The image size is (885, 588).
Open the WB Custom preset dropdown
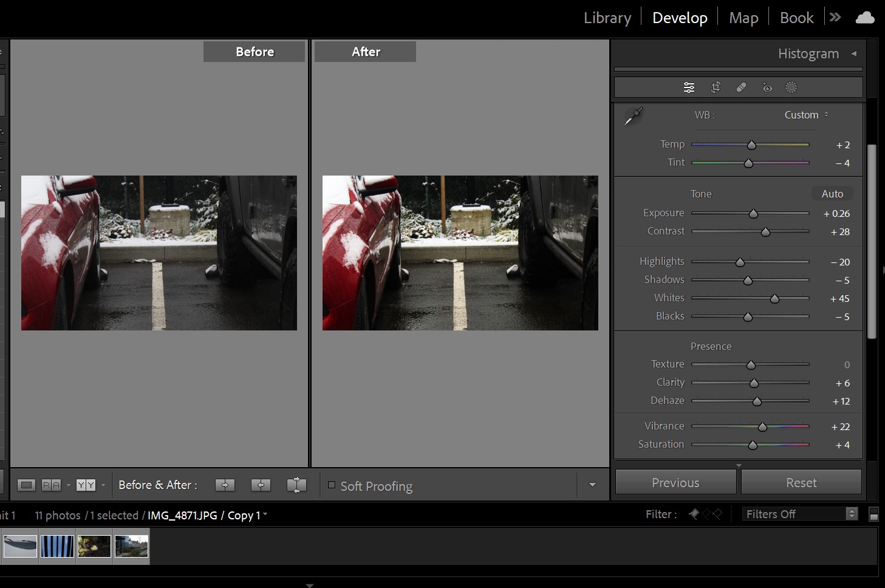(806, 115)
